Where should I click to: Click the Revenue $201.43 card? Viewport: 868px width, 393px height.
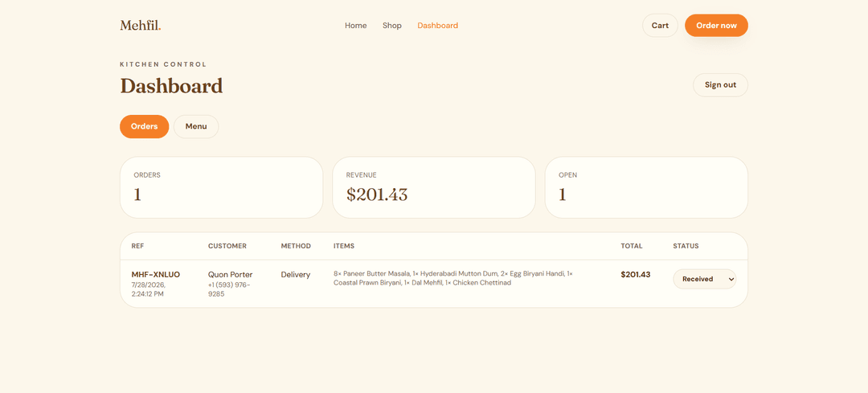434,187
